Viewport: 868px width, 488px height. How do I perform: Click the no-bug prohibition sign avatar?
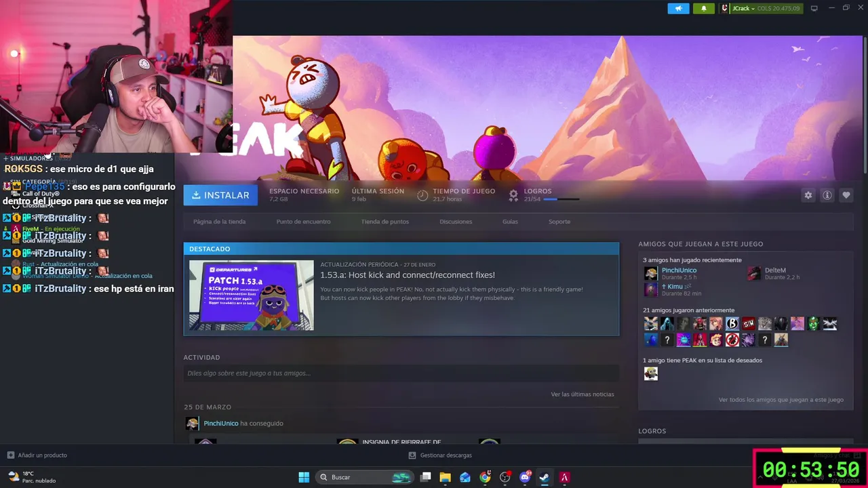(x=732, y=340)
